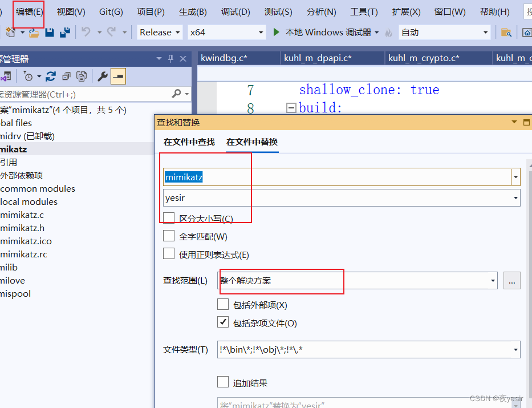
Task: Click the Collapse All icon in Solution Explorer
Action: coord(67,76)
